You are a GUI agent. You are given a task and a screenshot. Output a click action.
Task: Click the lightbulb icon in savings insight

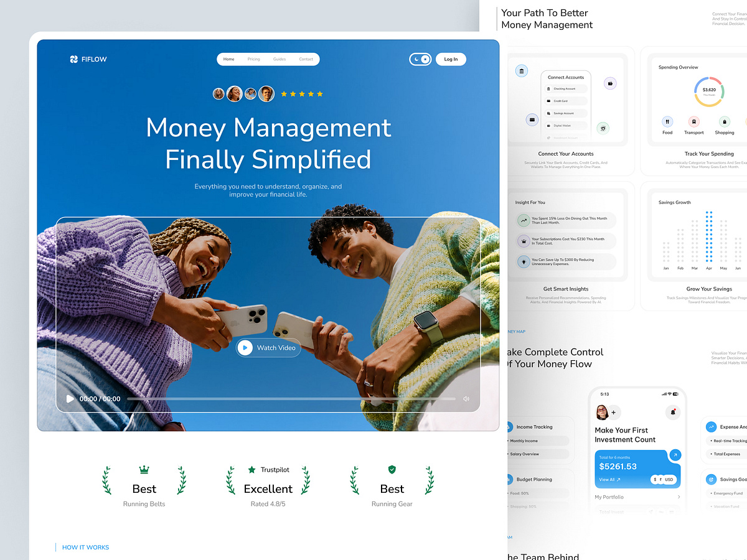click(524, 262)
